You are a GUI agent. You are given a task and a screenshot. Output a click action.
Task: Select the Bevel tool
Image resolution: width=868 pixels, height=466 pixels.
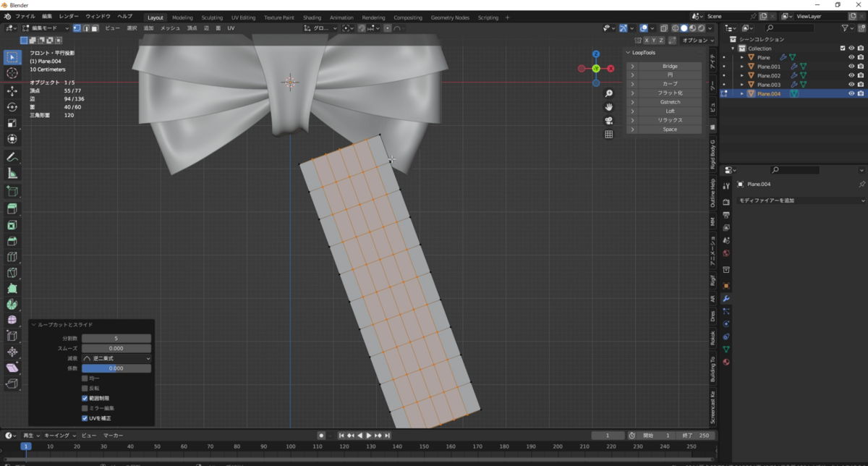(12, 241)
